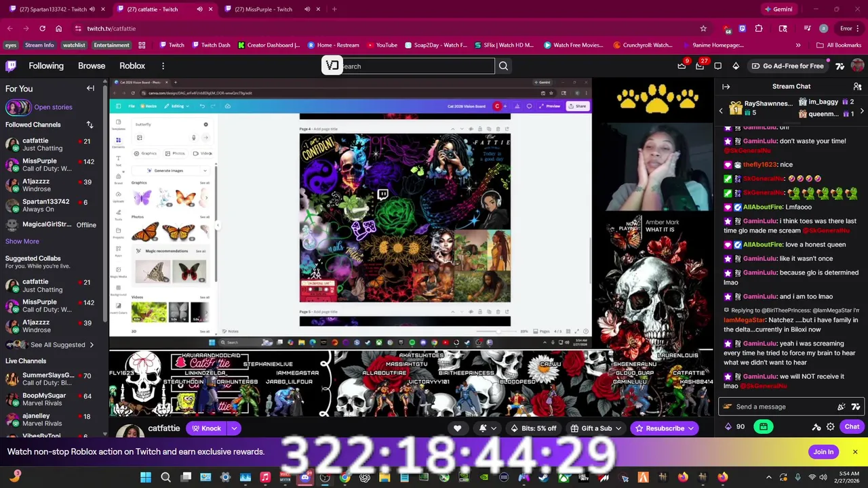Mute the catfattie tab audio icon
The image size is (868, 488).
coord(199,9)
